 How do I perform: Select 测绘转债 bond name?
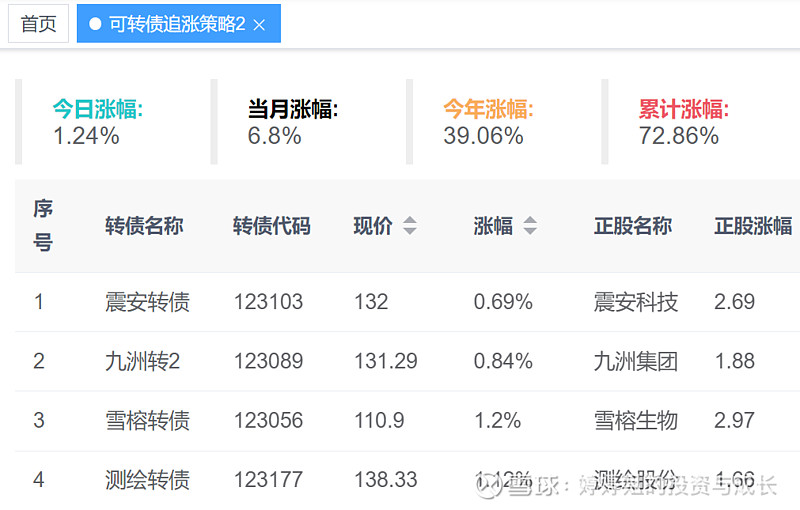pyautogui.click(x=147, y=480)
